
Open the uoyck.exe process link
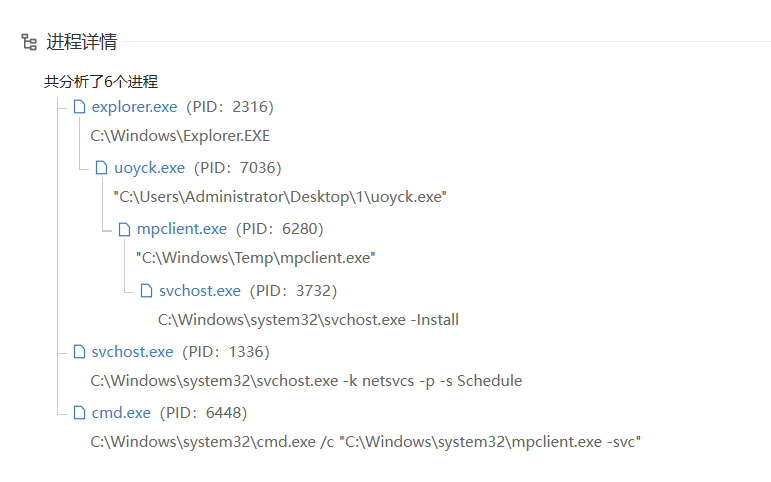149,168
